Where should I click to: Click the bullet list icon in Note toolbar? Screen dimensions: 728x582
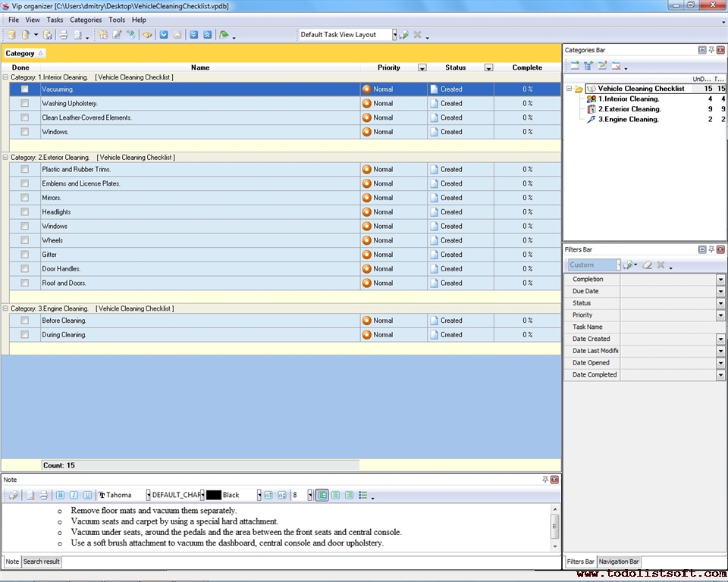(x=363, y=495)
